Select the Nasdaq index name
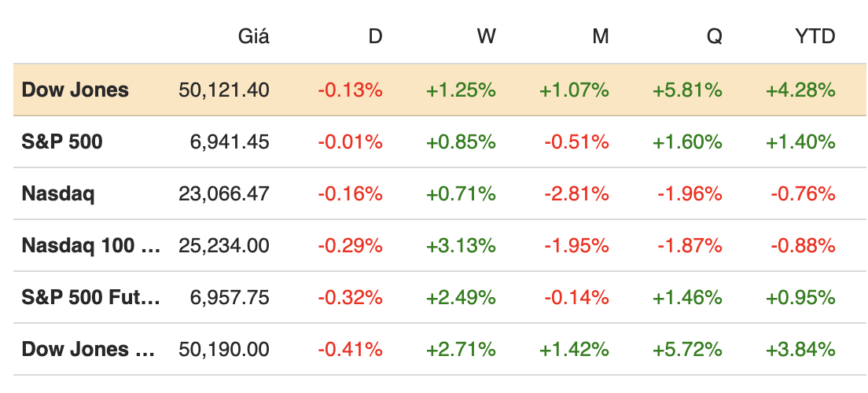Image resolution: width=868 pixels, height=393 pixels. point(58,193)
